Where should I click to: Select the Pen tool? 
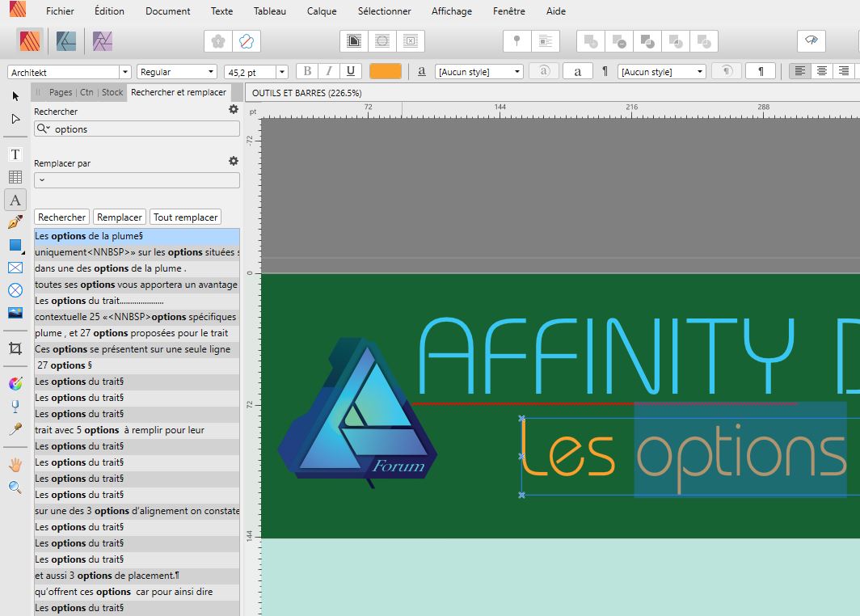coord(15,222)
